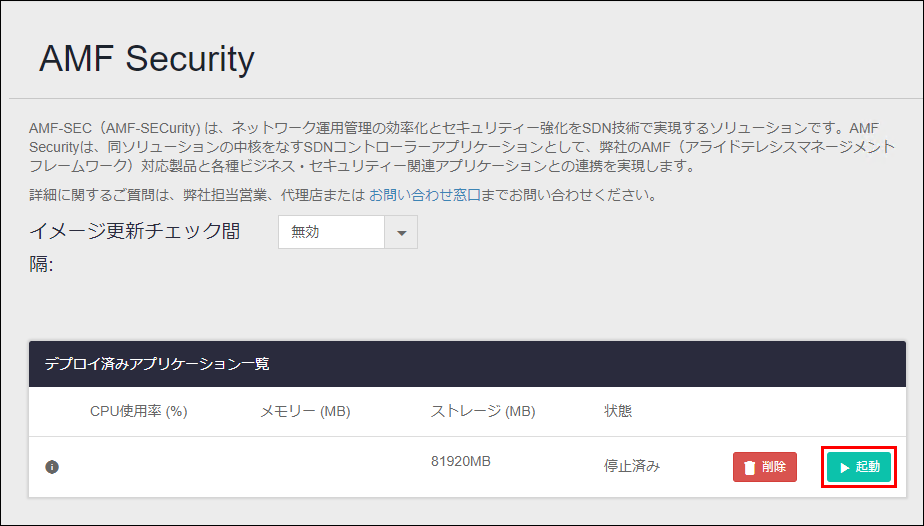This screenshot has width=924, height=526.
Task: Click the ストレージ (MB) column header
Action: [483, 411]
